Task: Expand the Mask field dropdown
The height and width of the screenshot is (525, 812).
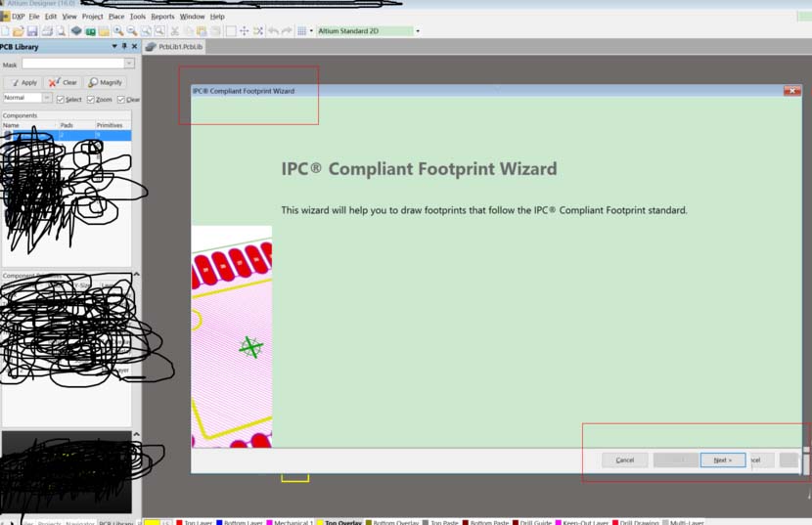Action: point(129,64)
